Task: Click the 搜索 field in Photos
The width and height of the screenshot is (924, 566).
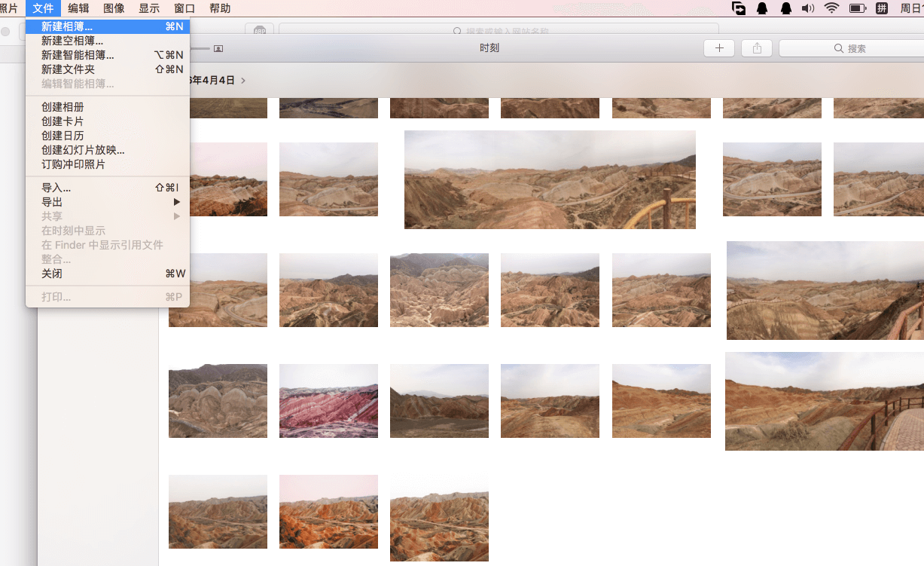Action: (x=851, y=48)
